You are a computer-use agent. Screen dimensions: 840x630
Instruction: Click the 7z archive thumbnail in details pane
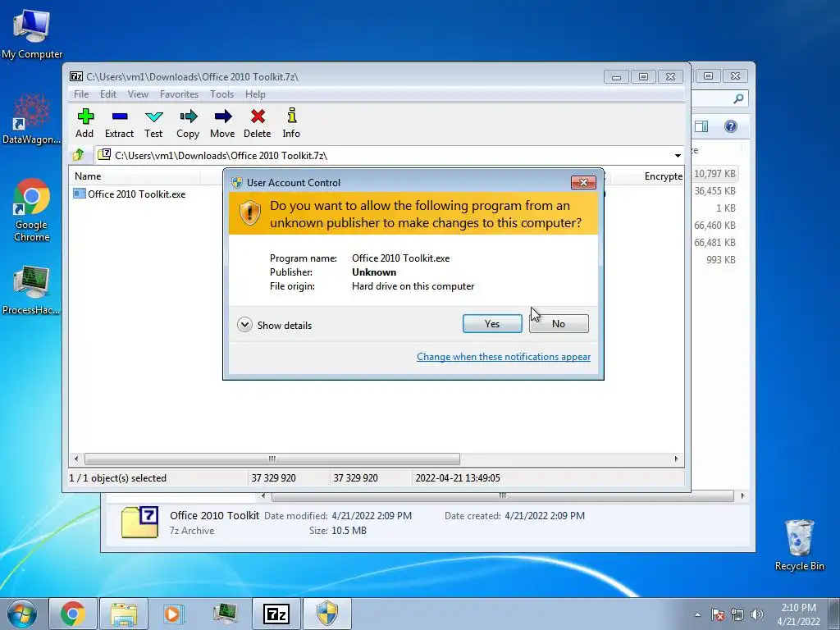(139, 522)
